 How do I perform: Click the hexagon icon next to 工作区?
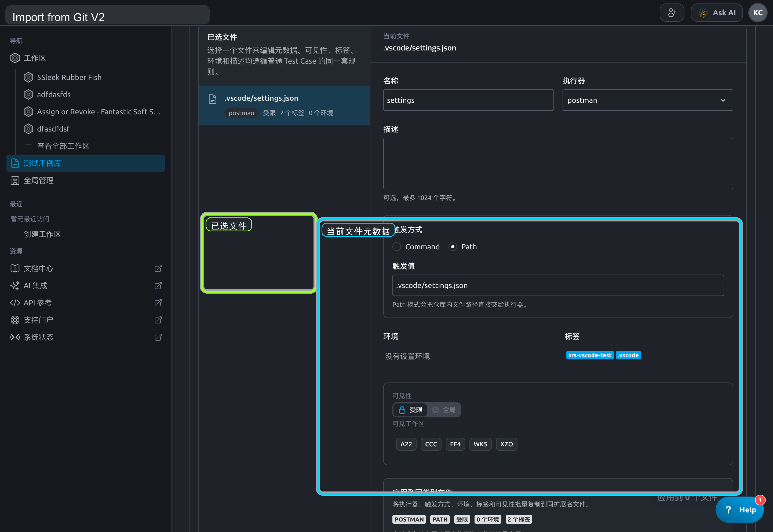(15, 58)
